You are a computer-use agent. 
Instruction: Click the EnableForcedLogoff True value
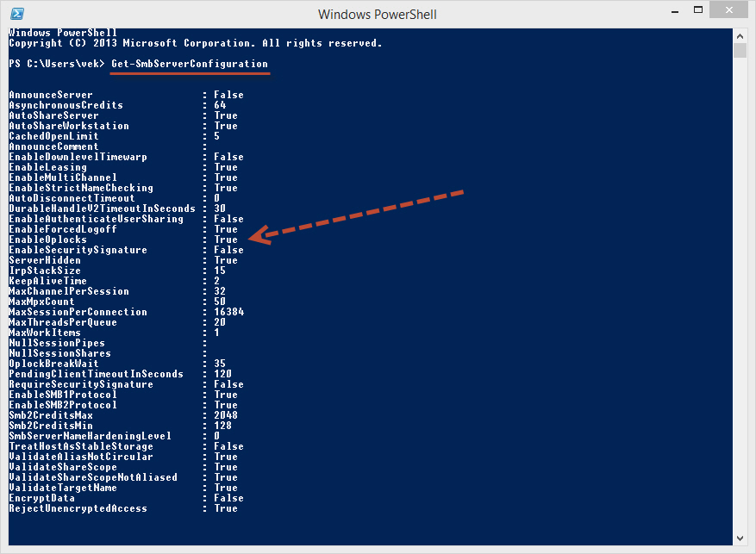tap(226, 229)
